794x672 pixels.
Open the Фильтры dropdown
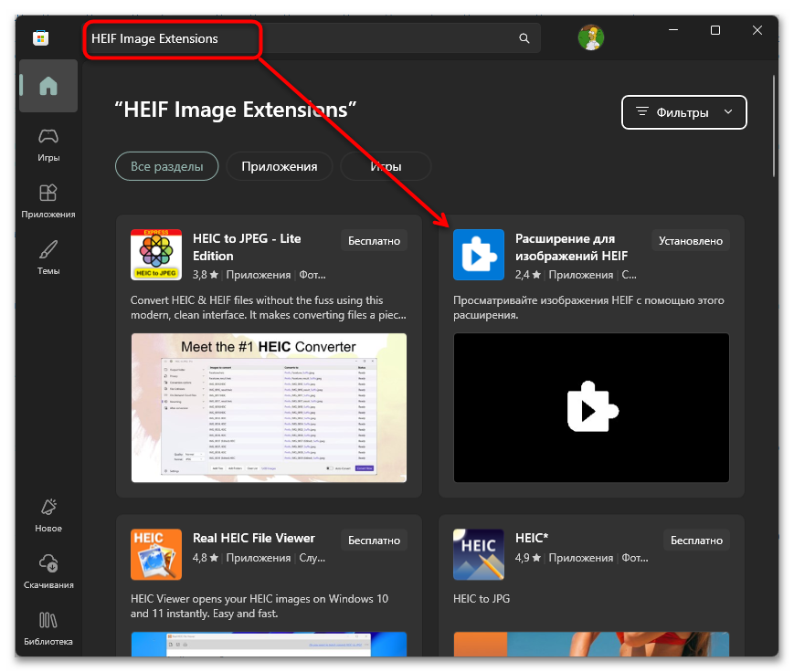tap(683, 111)
